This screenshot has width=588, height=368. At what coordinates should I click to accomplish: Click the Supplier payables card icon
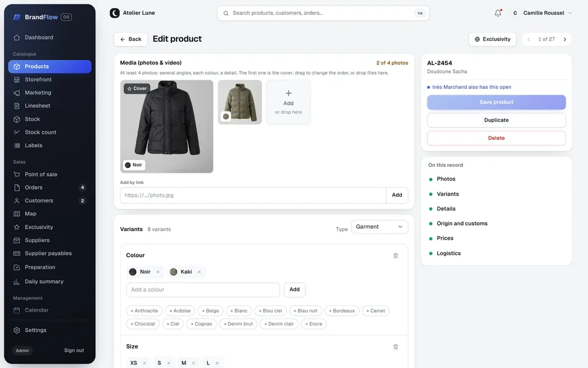click(x=17, y=253)
